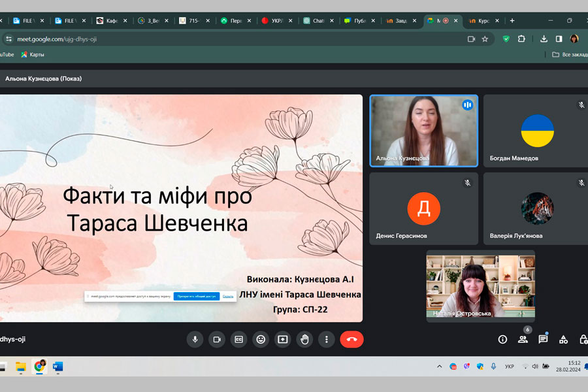Image resolution: width=588 pixels, height=392 pixels.
Task: Open the more options three-dot menu
Action: [327, 339]
